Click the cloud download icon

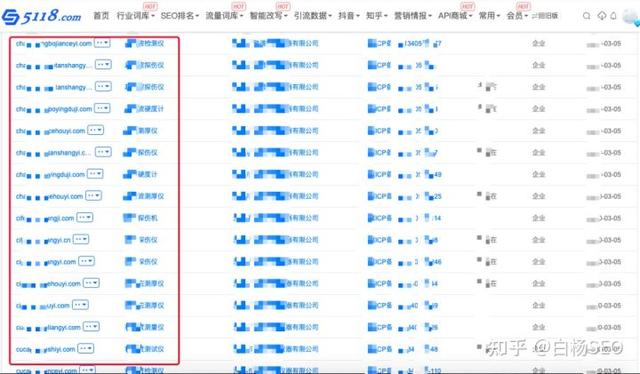[x=602, y=16]
